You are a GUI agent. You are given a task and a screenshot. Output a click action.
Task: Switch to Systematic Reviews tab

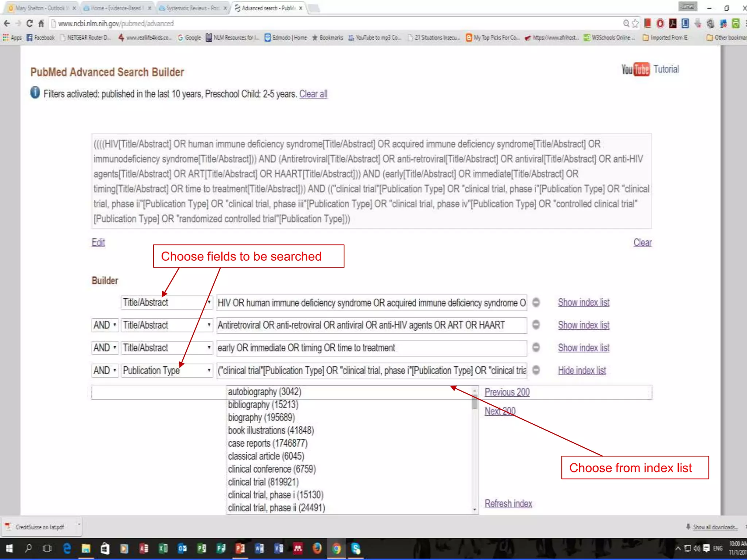tap(192, 8)
